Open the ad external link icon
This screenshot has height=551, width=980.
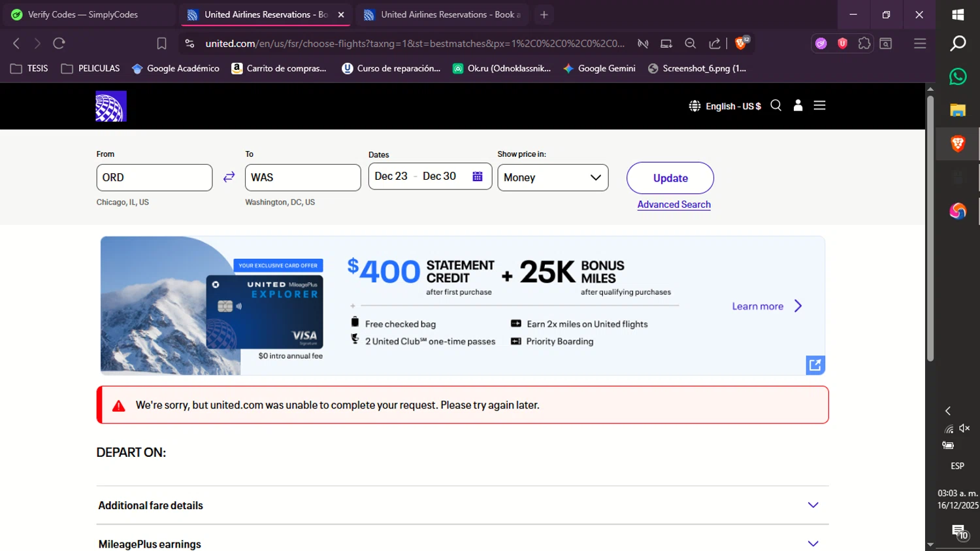(815, 365)
